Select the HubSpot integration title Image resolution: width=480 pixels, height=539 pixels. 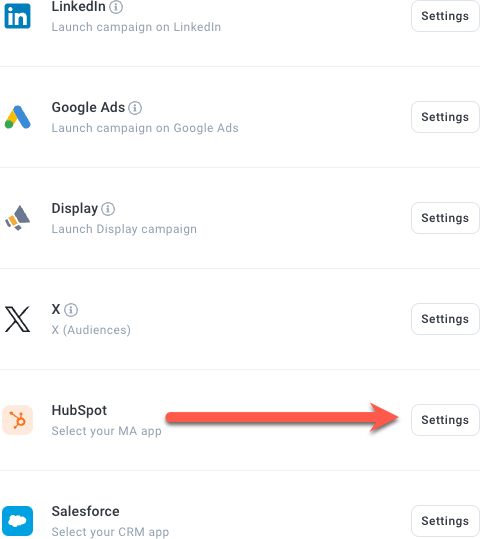(79, 410)
